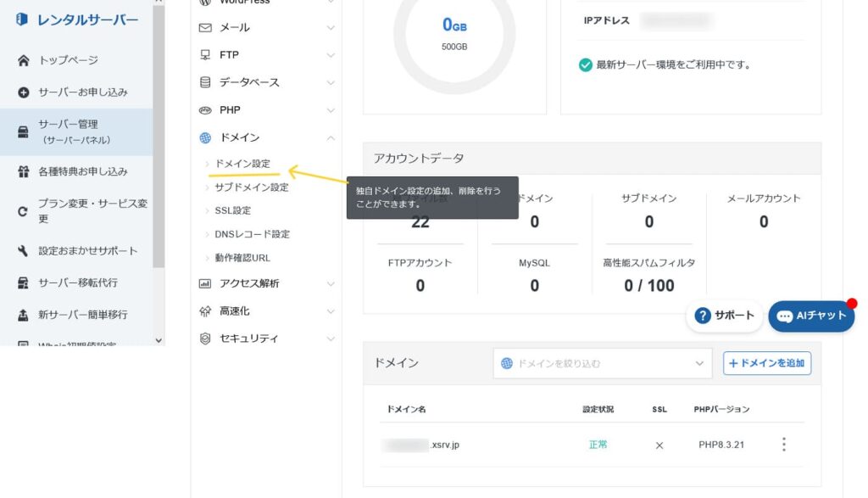Click the 正常 status text

pyautogui.click(x=598, y=445)
